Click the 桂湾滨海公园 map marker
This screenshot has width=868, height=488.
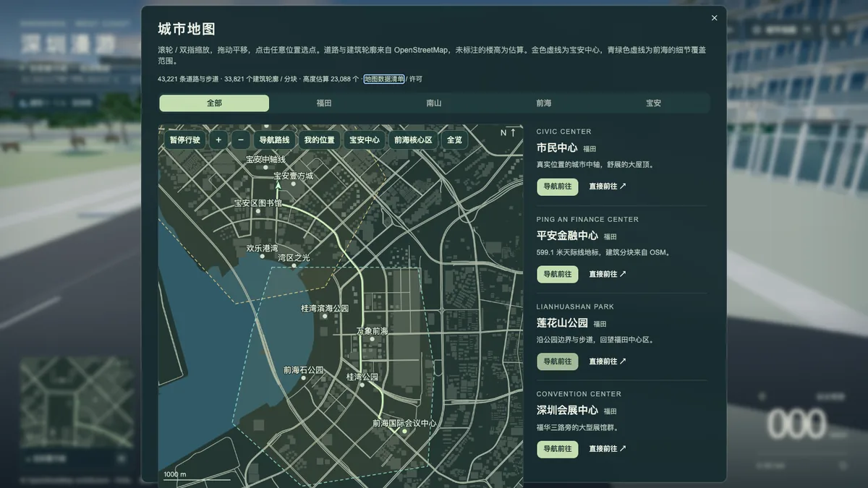coord(325,316)
